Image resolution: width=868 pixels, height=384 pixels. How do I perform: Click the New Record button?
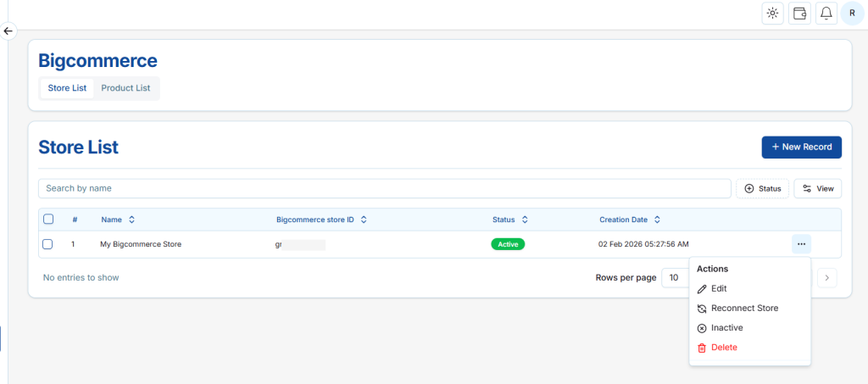coord(801,147)
